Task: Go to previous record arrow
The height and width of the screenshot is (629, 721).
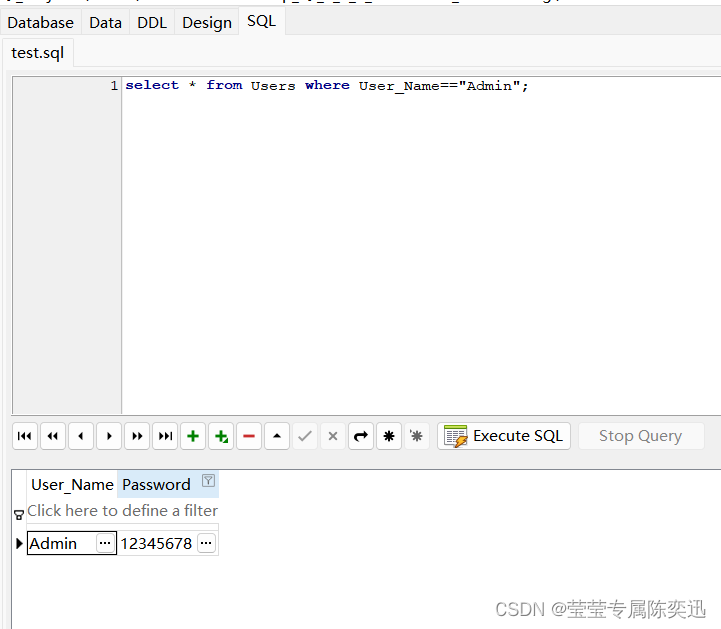Action: [x=81, y=436]
